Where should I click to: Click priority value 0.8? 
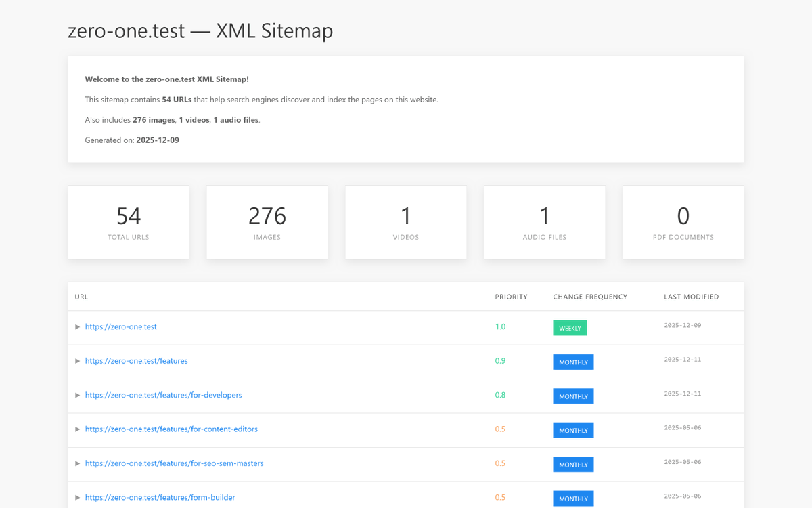click(x=500, y=396)
